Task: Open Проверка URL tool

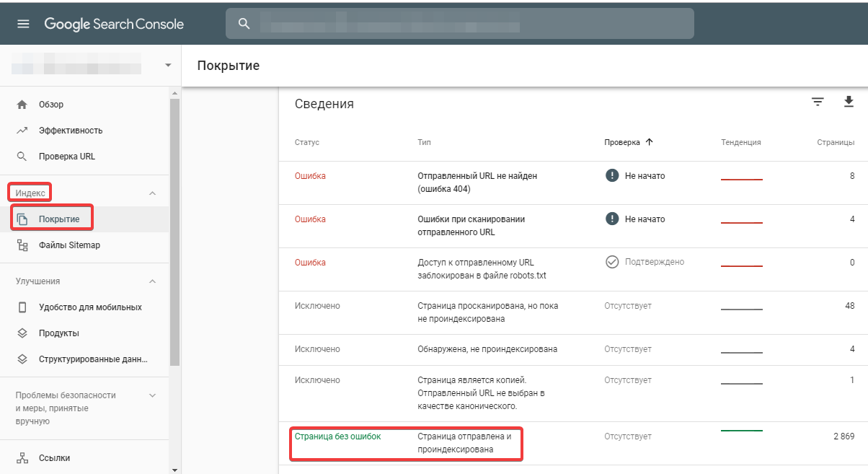Action: 66,157
